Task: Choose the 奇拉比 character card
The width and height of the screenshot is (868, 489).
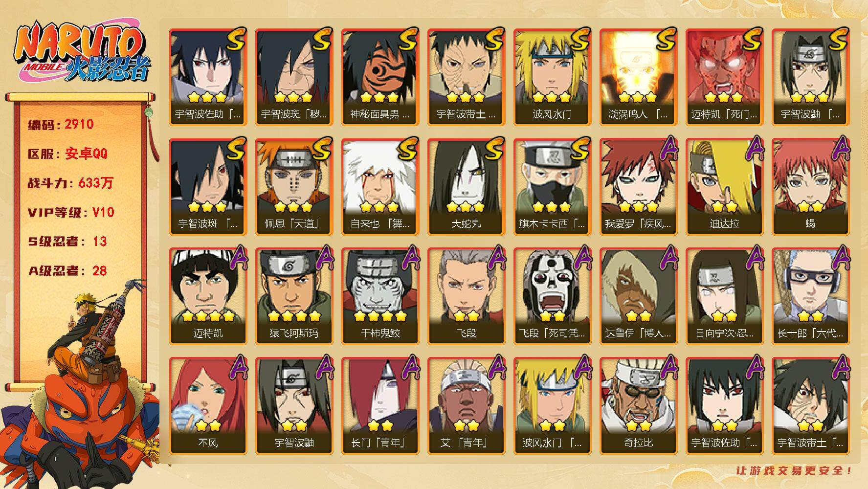Action: pos(638,406)
